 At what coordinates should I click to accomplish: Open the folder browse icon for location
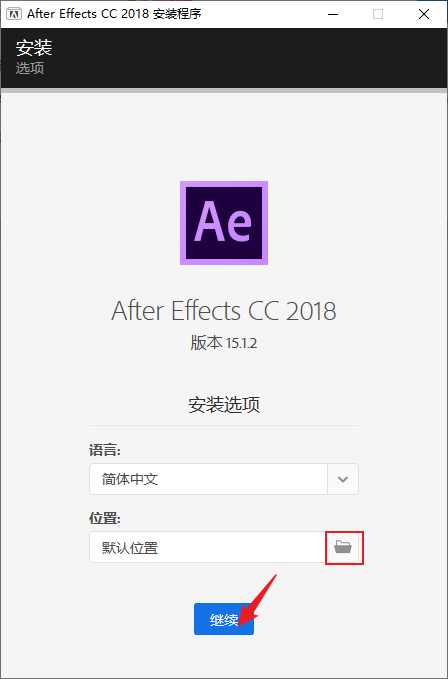pyautogui.click(x=343, y=547)
